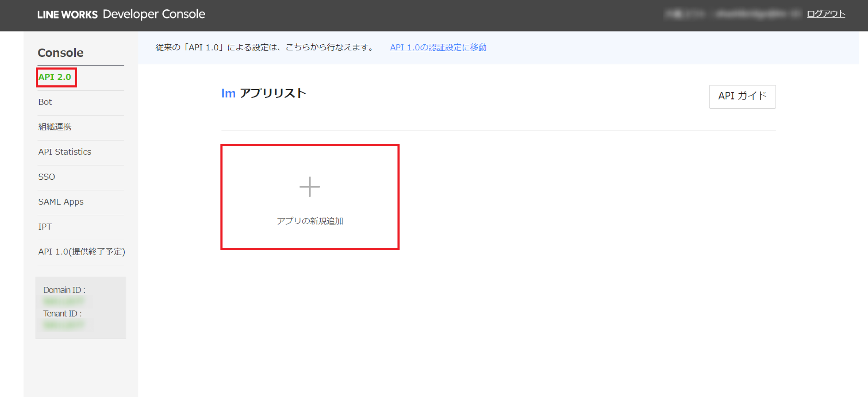Select the SSO sidebar item
This screenshot has height=397, width=868.
(x=46, y=177)
